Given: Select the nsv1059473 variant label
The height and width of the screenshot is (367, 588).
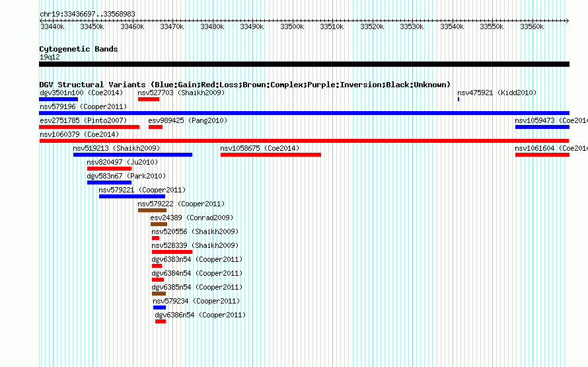Looking at the screenshot, I should [x=551, y=120].
